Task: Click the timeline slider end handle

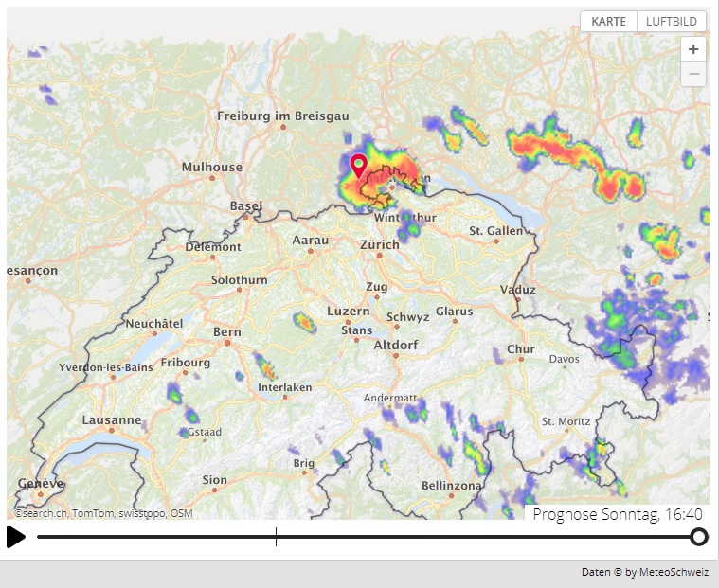Action: click(x=699, y=537)
